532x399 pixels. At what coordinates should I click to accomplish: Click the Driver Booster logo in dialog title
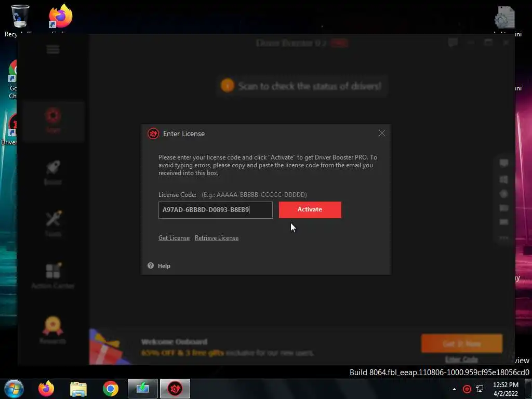coord(153,134)
